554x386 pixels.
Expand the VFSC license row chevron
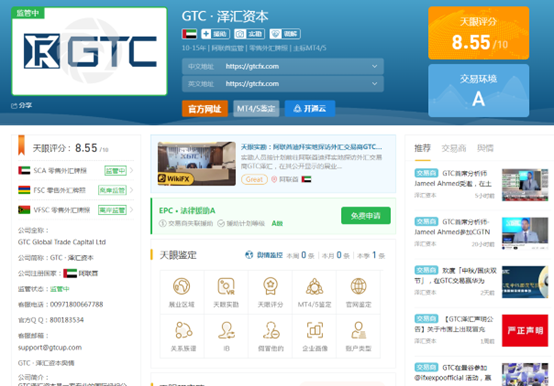pyautogui.click(x=131, y=210)
